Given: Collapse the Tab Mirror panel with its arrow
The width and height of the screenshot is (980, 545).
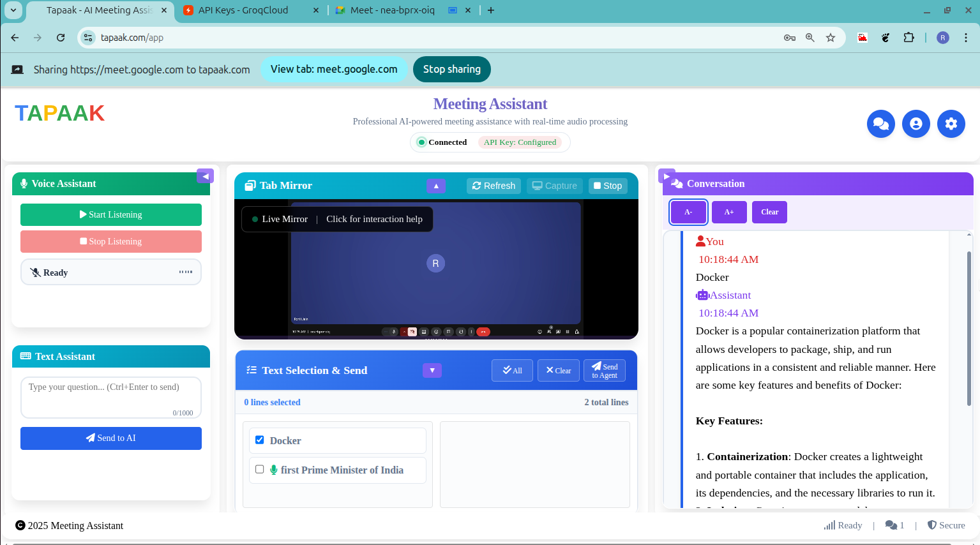Looking at the screenshot, I should click(x=435, y=186).
